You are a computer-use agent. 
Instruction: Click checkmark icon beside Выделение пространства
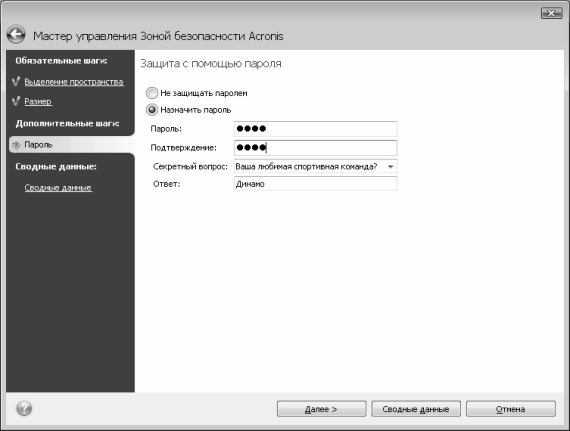click(16, 81)
